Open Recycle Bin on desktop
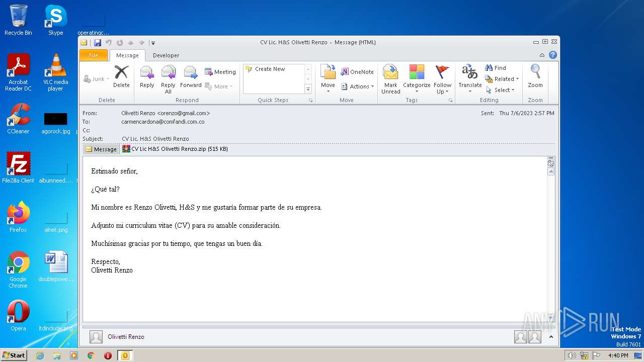This screenshot has width=644, height=362. coord(18,20)
